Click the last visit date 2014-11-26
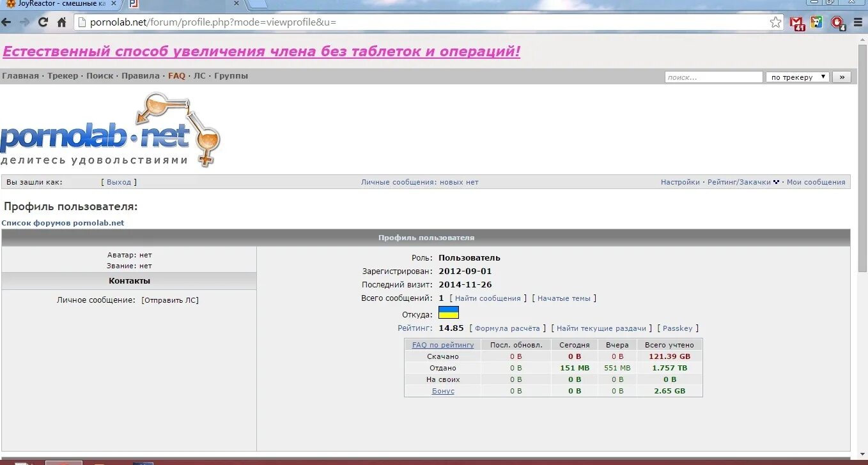Viewport: 868px width, 465px height. pos(465,285)
